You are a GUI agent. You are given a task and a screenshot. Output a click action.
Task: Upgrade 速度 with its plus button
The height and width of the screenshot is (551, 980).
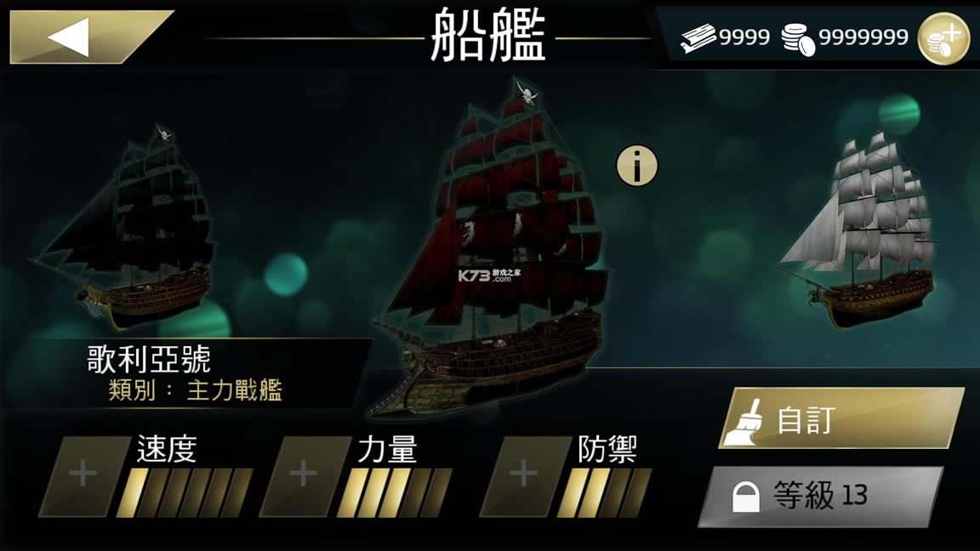click(x=83, y=476)
